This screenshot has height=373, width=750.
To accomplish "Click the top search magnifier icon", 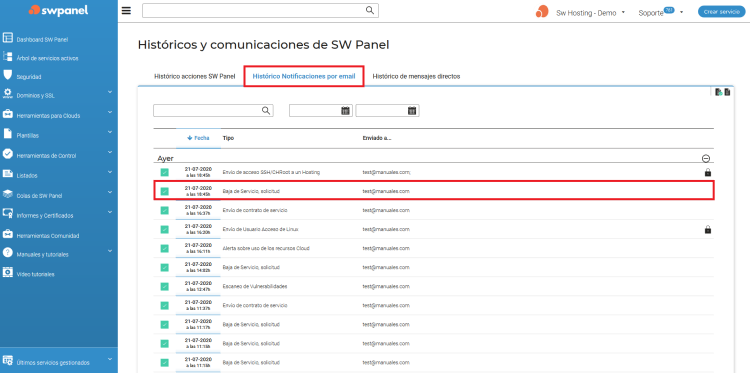I will pyautogui.click(x=370, y=11).
